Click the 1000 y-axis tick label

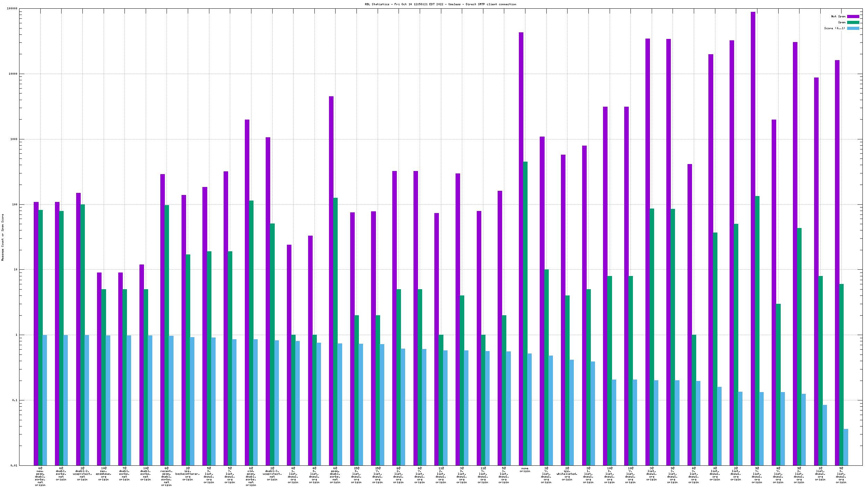click(x=13, y=139)
